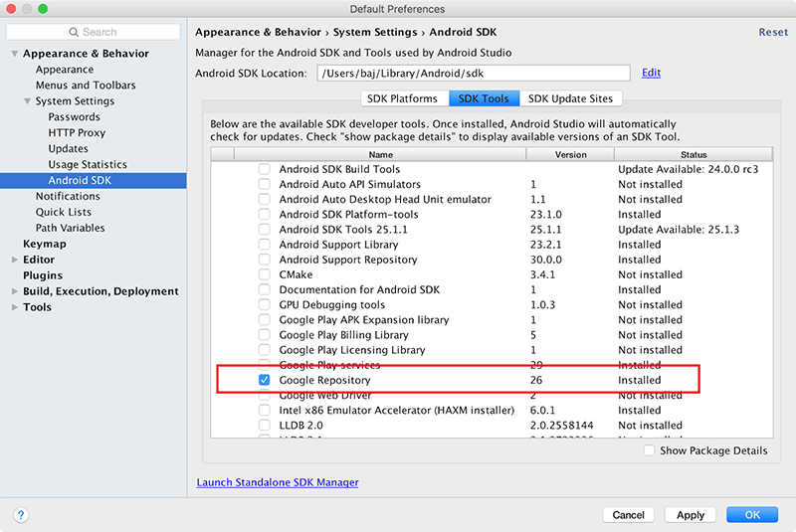
Task: Expand the Editor settings section
Action: [14, 260]
